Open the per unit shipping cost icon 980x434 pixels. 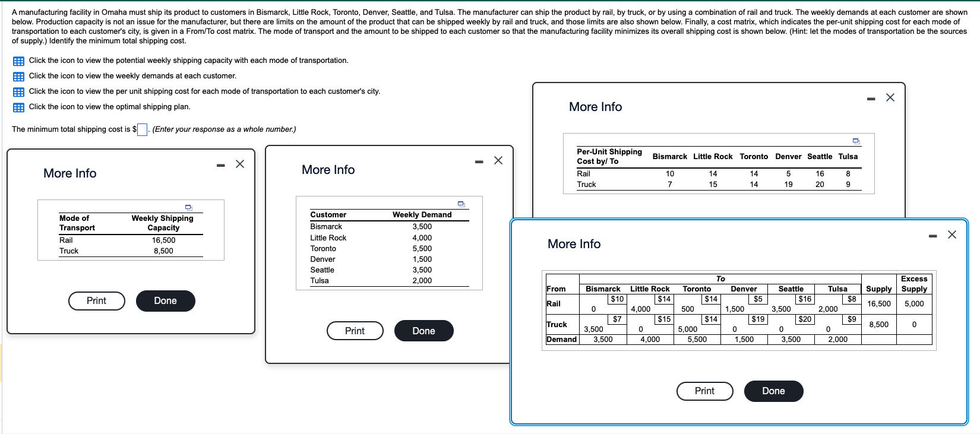(x=18, y=92)
